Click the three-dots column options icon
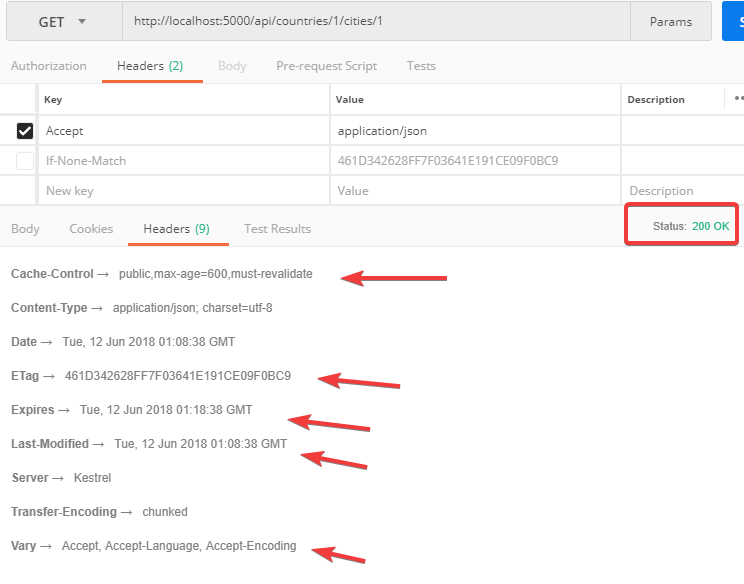Image resolution: width=744 pixels, height=584 pixels. tap(738, 99)
